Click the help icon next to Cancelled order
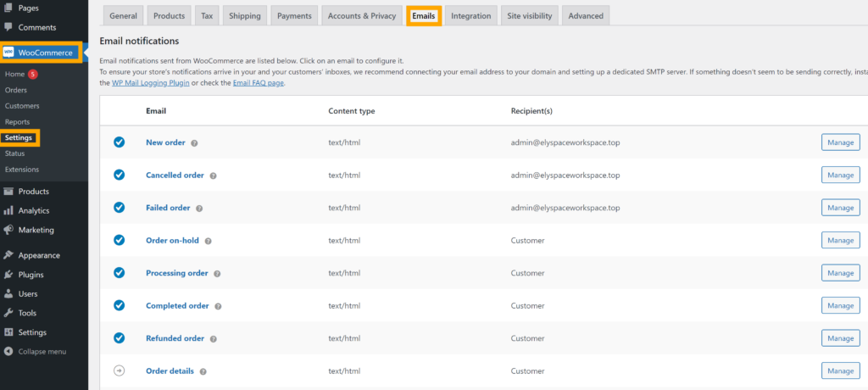The image size is (868, 390). pos(213,175)
